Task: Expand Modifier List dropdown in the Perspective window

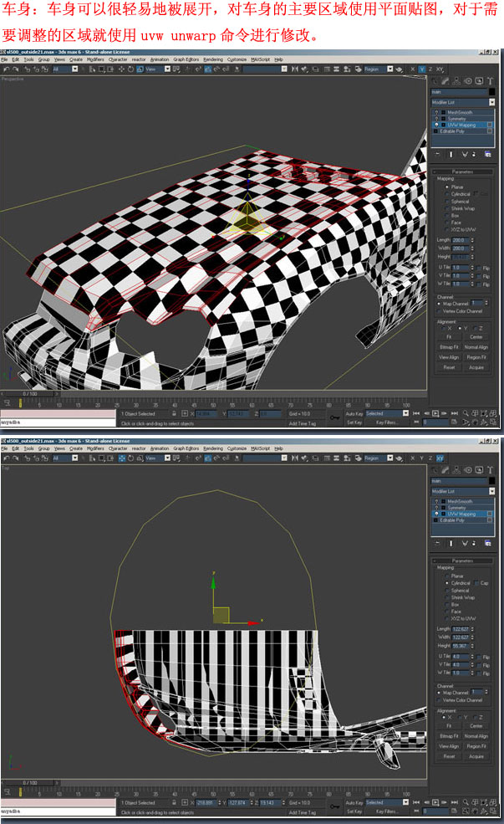Action: 461,102
